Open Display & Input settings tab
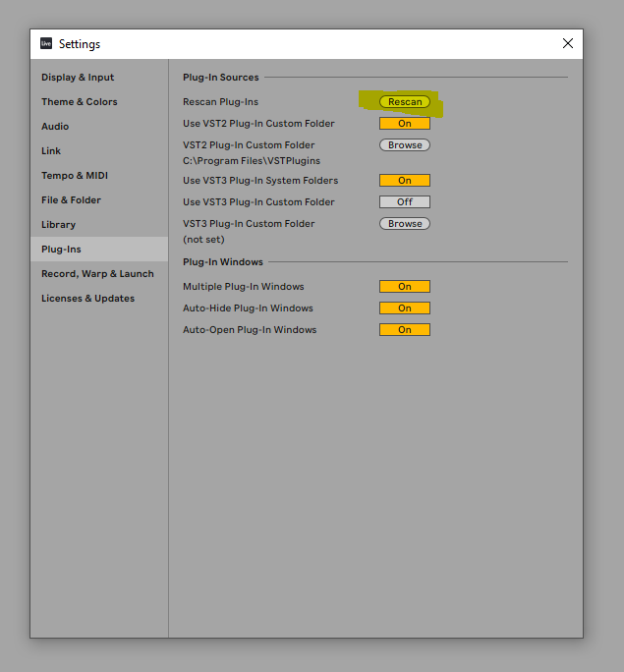624x672 pixels. pyautogui.click(x=99, y=78)
